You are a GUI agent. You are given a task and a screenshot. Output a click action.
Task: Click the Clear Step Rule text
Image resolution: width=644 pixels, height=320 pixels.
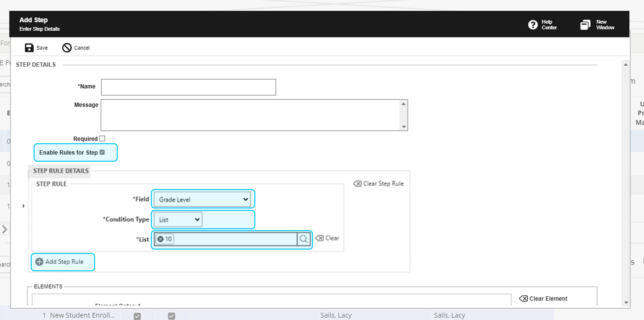[383, 184]
